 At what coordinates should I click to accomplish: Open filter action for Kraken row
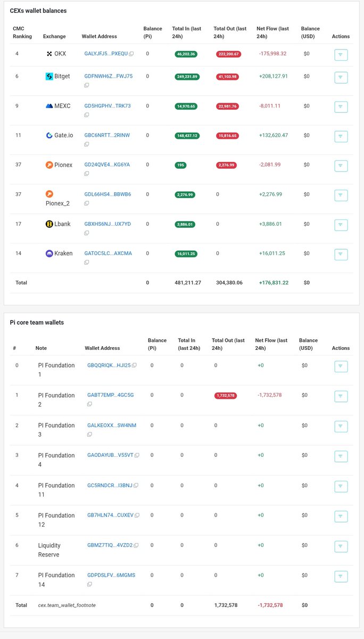point(341,255)
